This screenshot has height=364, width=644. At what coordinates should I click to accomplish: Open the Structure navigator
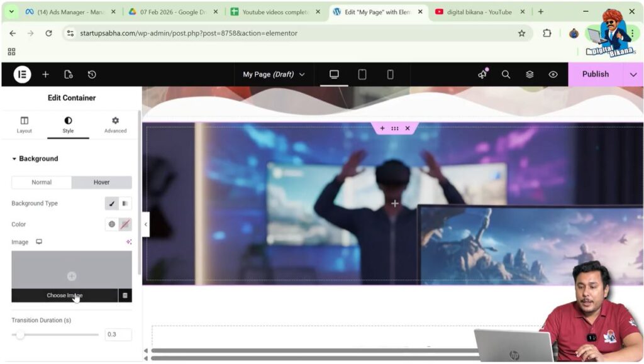click(x=530, y=74)
